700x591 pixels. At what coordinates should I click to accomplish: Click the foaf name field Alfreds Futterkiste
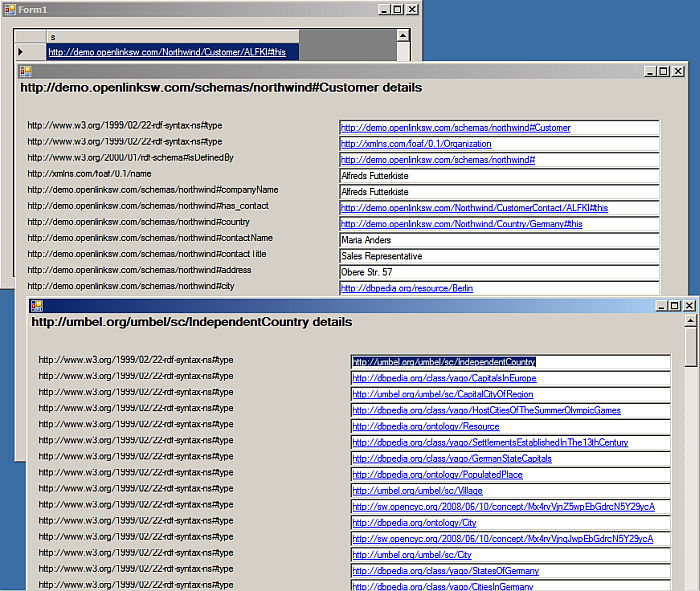click(x=499, y=176)
